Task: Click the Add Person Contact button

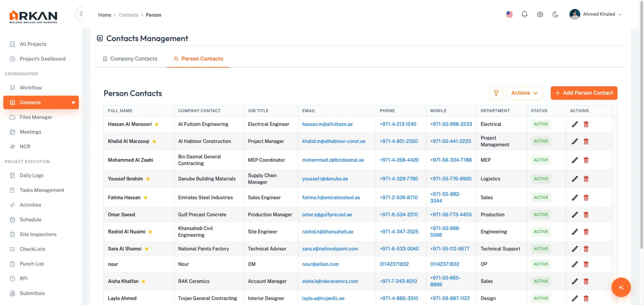Action: (x=584, y=93)
